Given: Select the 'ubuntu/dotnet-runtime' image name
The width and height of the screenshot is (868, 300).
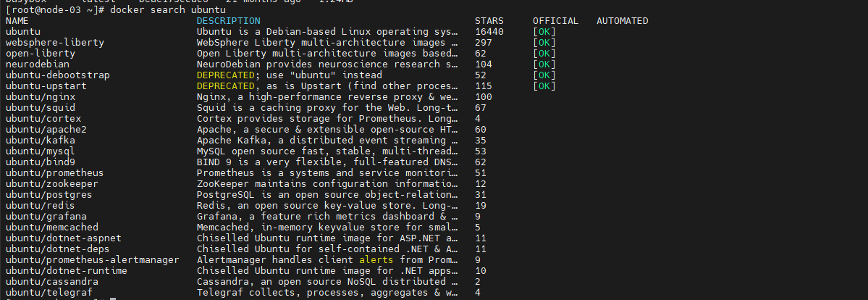Looking at the screenshot, I should pos(67,270).
